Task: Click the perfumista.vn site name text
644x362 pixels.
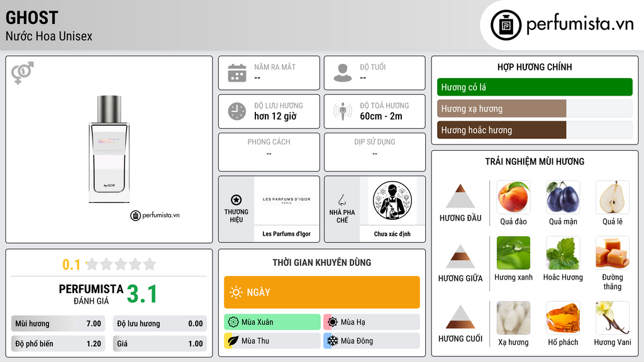Action: [x=580, y=25]
